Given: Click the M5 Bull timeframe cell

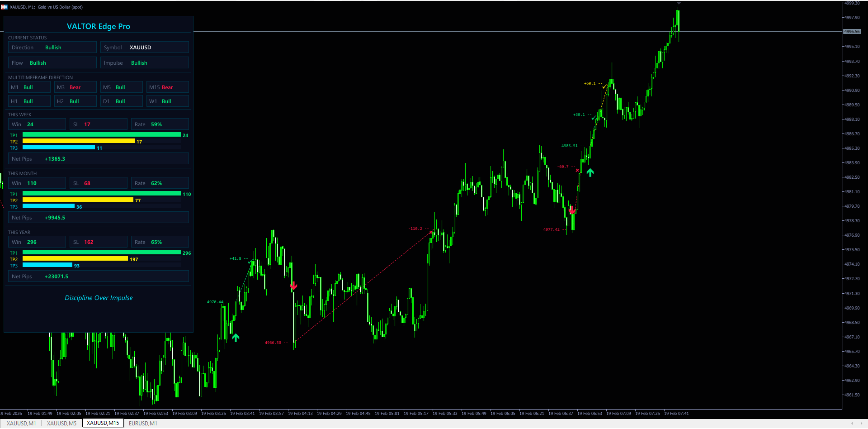Looking at the screenshot, I should coord(122,87).
